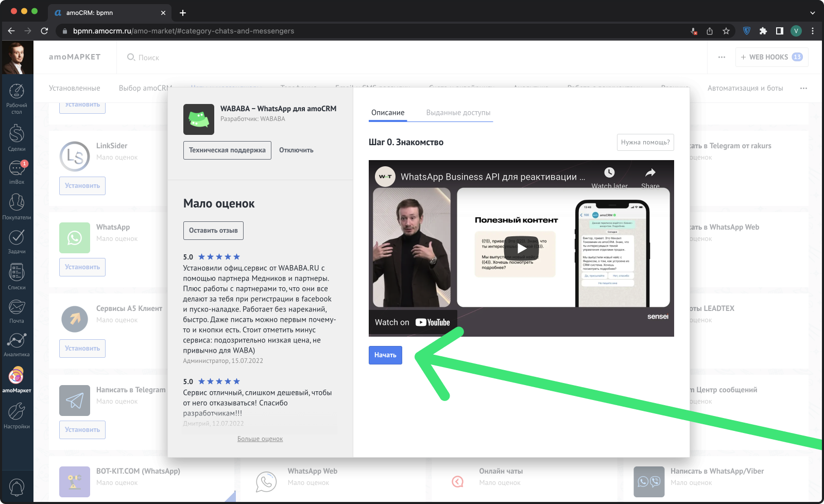
Task: Click BOT-KIT.COM (WhatsApp) app icon
Action: pos(75,482)
